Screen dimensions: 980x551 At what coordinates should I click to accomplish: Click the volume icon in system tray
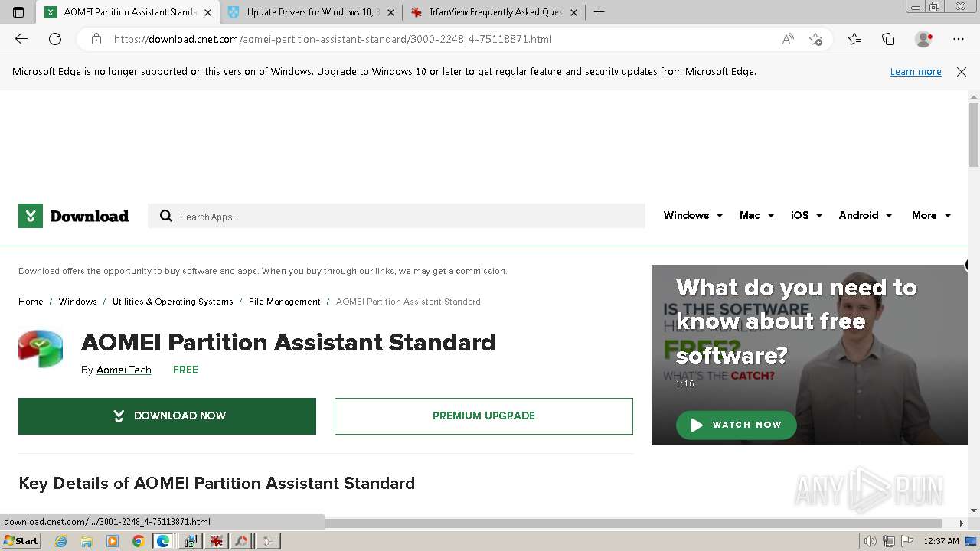click(x=870, y=541)
